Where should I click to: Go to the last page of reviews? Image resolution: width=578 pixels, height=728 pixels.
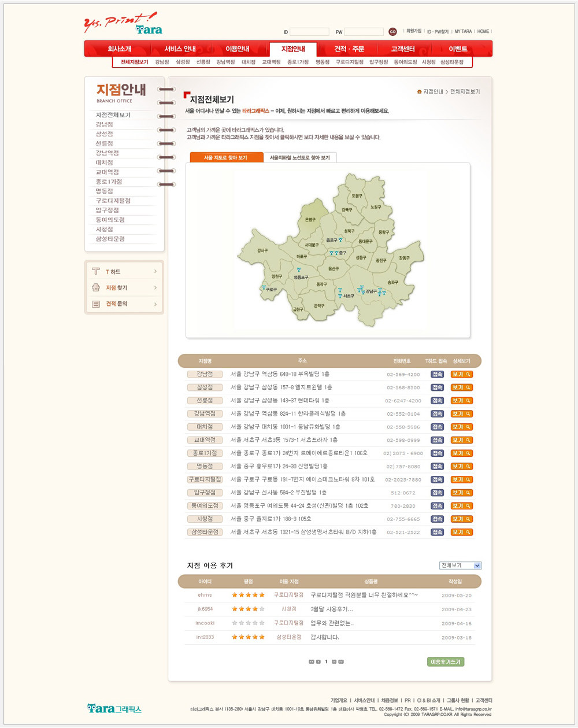(341, 662)
